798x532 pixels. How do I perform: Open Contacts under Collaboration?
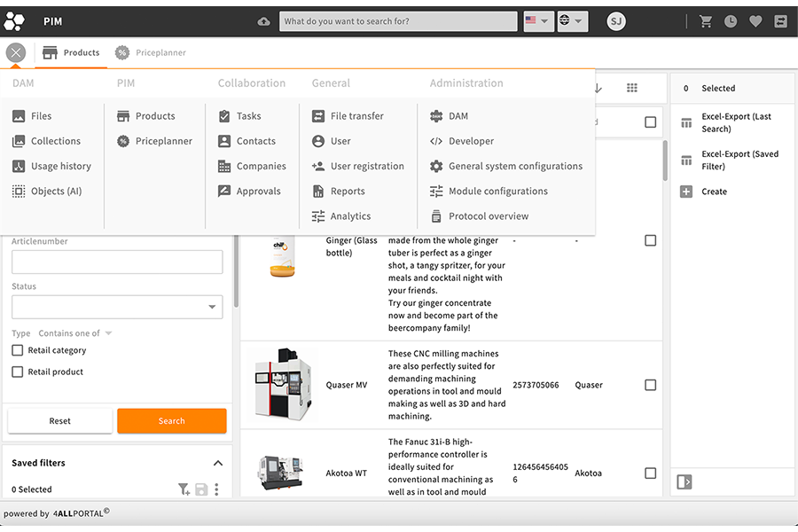[246, 141]
